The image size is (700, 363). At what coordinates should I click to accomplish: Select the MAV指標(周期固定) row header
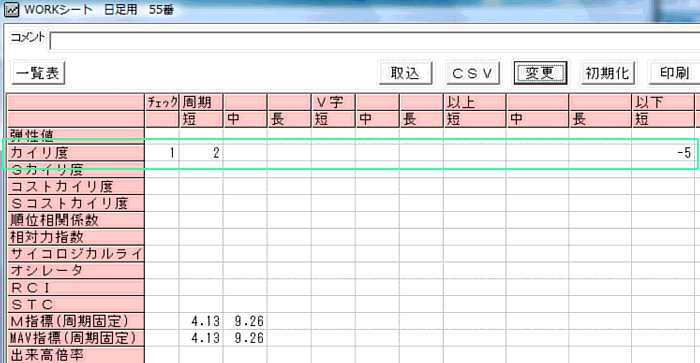point(76,338)
